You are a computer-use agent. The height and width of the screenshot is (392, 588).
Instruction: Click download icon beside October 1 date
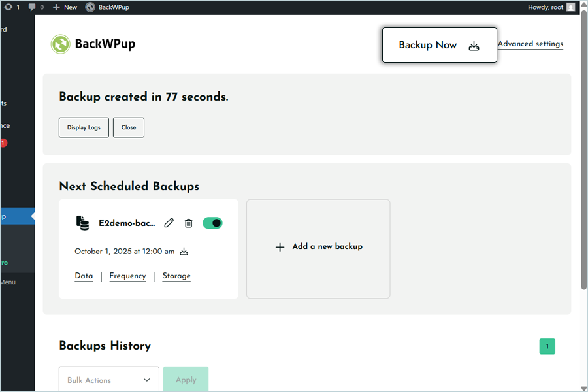tap(184, 252)
